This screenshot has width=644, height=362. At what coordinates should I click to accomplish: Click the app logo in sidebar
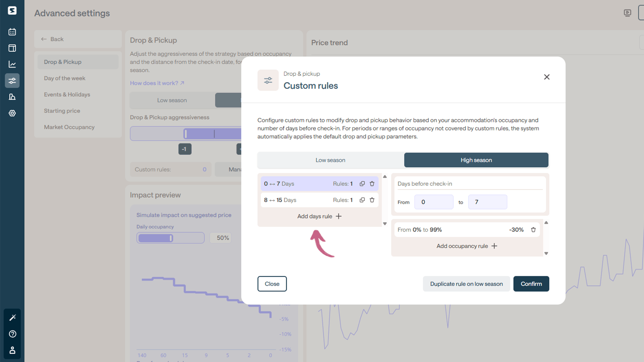pos(12,10)
